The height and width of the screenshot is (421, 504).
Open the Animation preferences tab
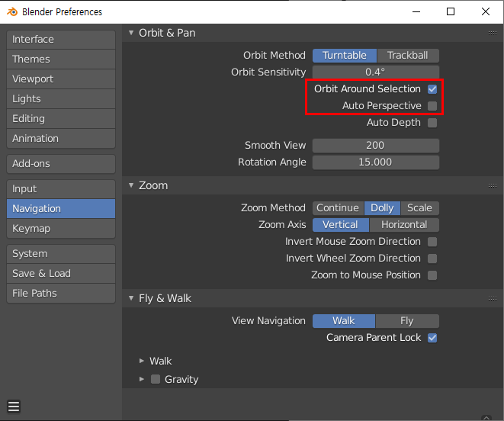point(61,139)
